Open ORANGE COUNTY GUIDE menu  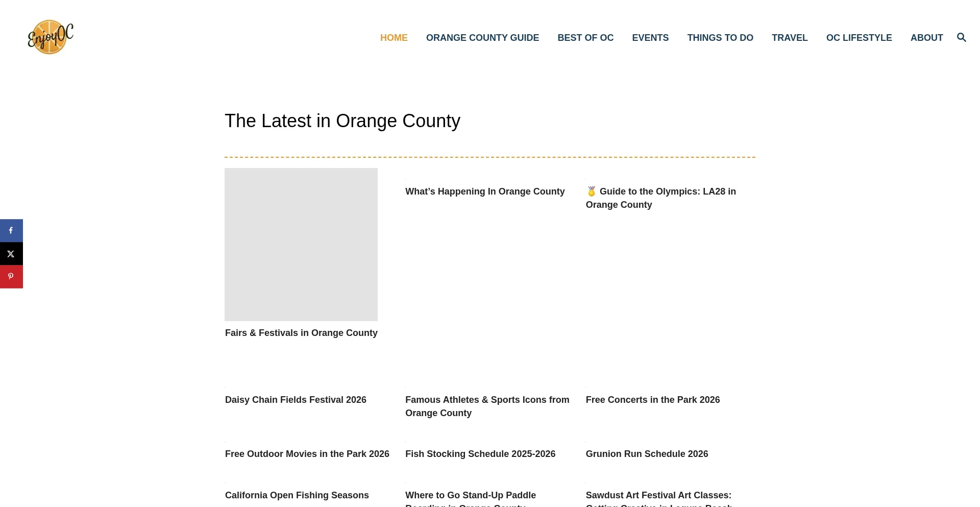coord(482,38)
